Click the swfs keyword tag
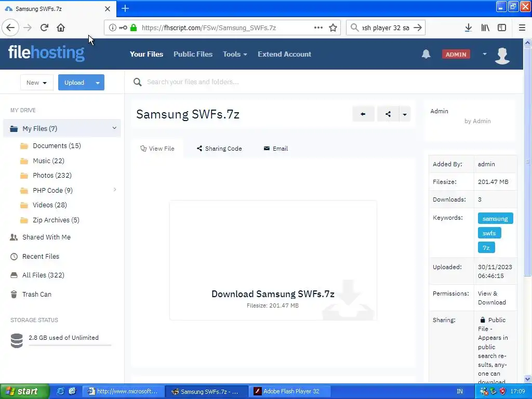The width and height of the screenshot is (532, 399). pos(489,233)
